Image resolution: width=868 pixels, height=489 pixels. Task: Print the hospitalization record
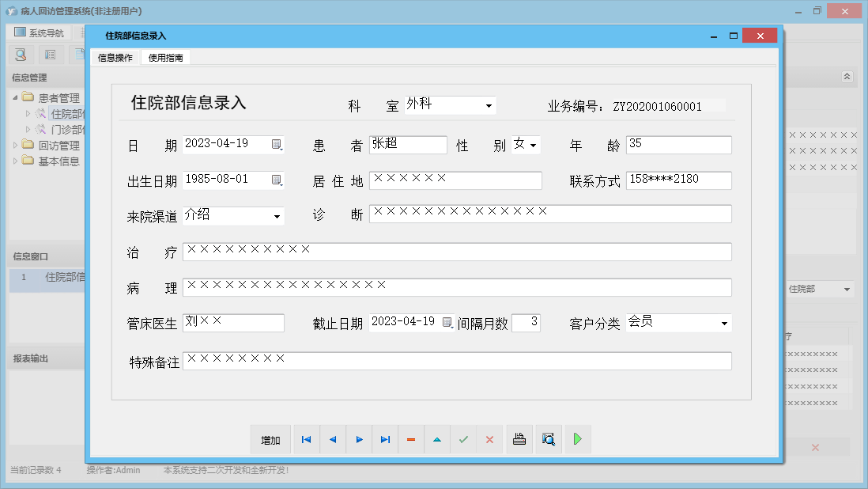click(x=519, y=439)
